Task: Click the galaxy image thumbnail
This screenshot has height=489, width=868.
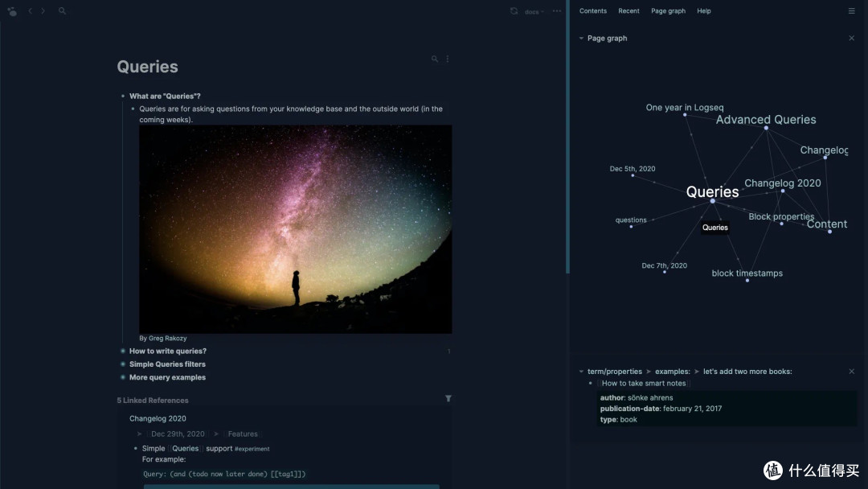Action: coord(295,229)
